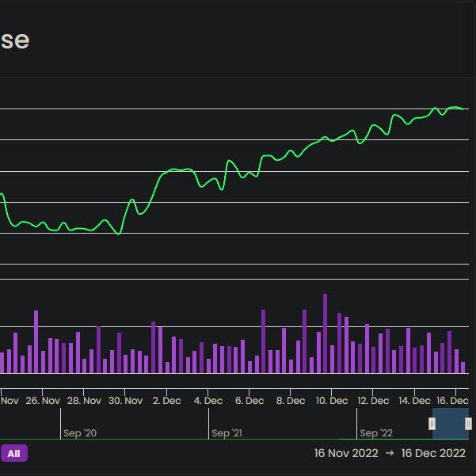Click Sep '22 marker in the navigator
Screen dimensions: 476x476
375,433
